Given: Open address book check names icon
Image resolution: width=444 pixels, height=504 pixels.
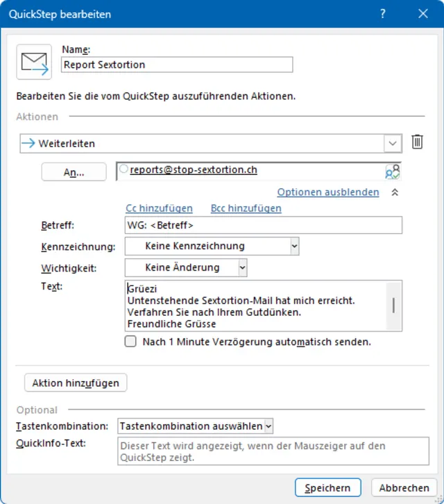Looking at the screenshot, I should tap(393, 171).
